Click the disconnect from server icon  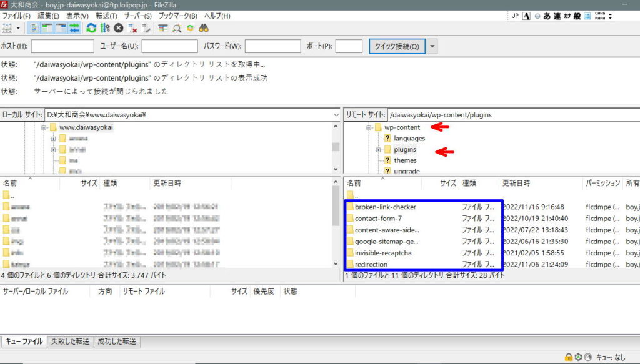[x=132, y=28]
